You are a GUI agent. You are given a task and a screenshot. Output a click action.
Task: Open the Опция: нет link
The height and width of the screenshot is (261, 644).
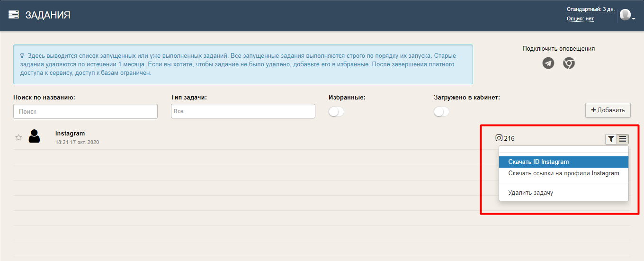(580, 19)
